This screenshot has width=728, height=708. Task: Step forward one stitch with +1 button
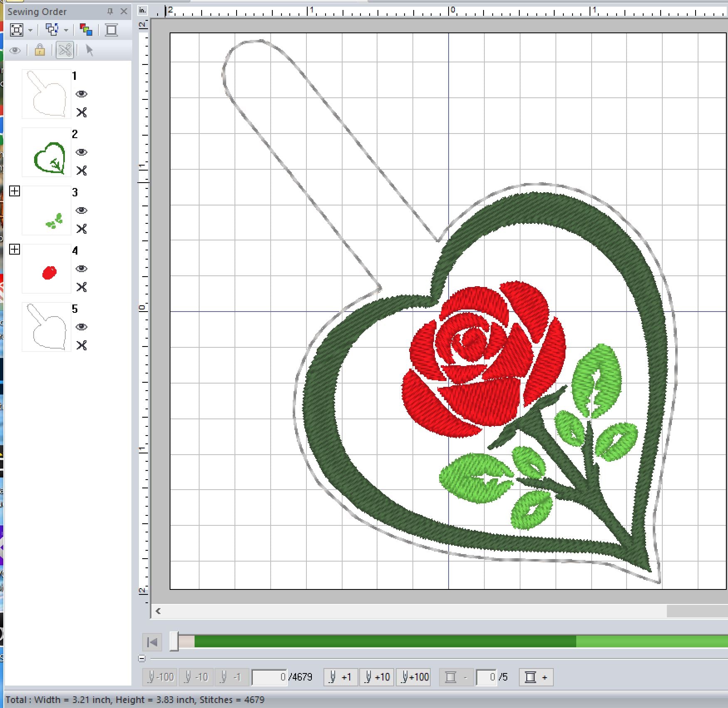point(341,677)
